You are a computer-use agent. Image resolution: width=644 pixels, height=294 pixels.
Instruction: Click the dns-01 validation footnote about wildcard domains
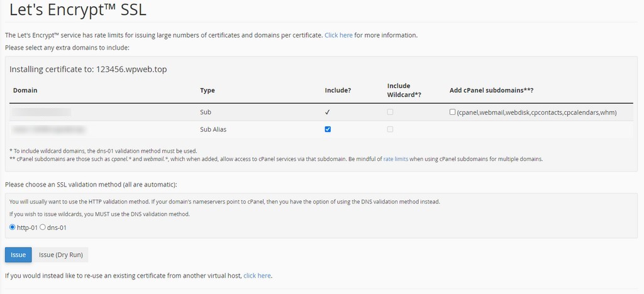(103, 151)
